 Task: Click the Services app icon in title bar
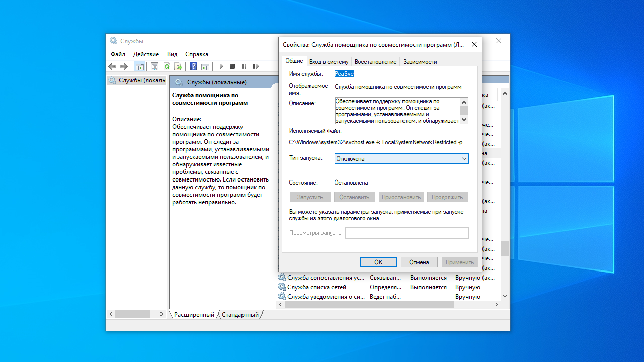point(114,41)
